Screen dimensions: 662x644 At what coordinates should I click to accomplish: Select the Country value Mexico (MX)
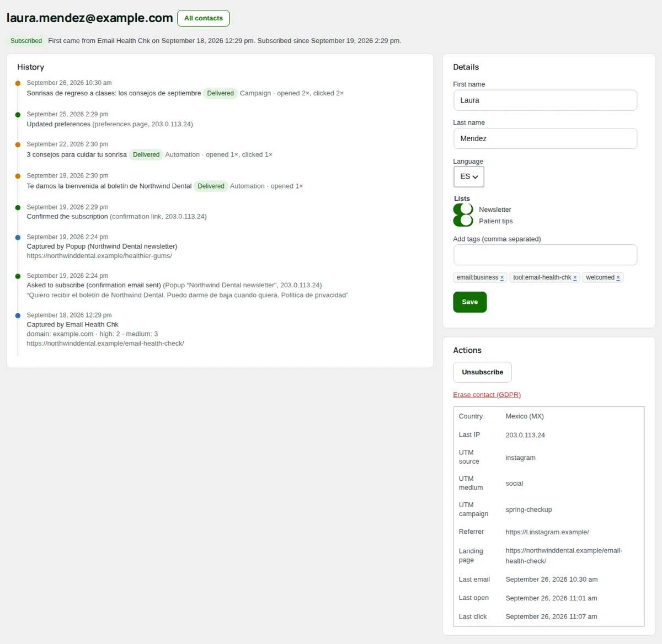click(x=525, y=416)
